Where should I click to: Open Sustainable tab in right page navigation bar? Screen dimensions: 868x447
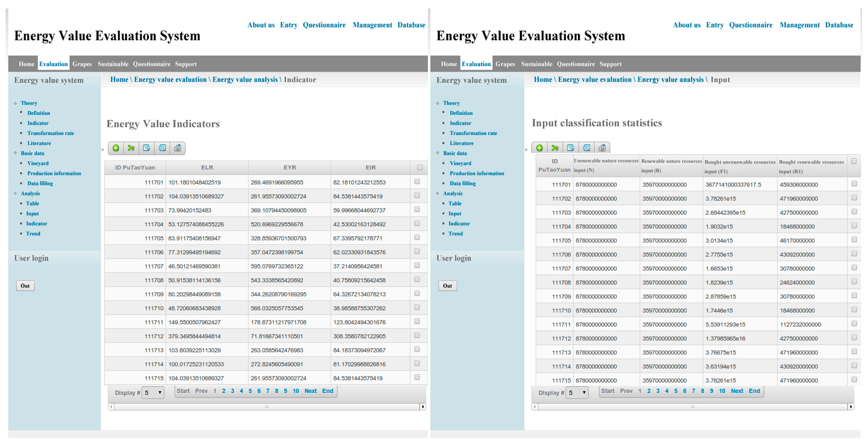click(536, 64)
